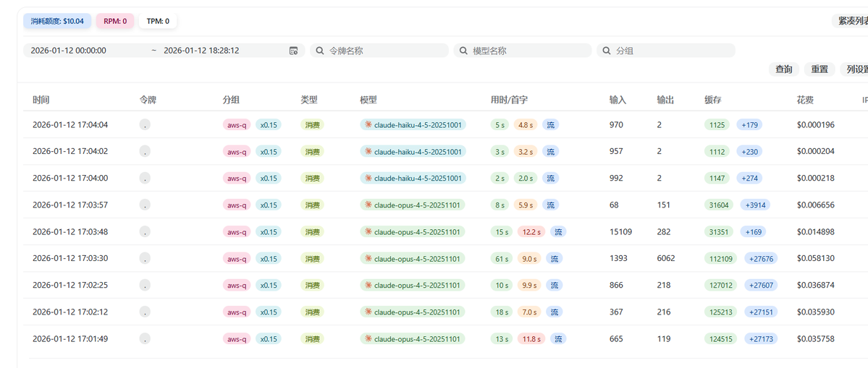Click the cache tag +3914
The height and width of the screenshot is (368, 868).
[754, 205]
